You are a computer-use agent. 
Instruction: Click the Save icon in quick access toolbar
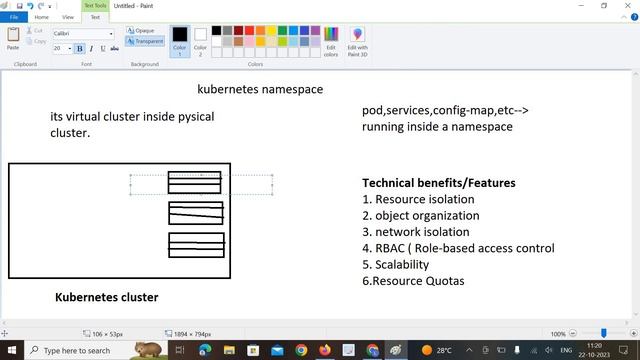(x=19, y=6)
